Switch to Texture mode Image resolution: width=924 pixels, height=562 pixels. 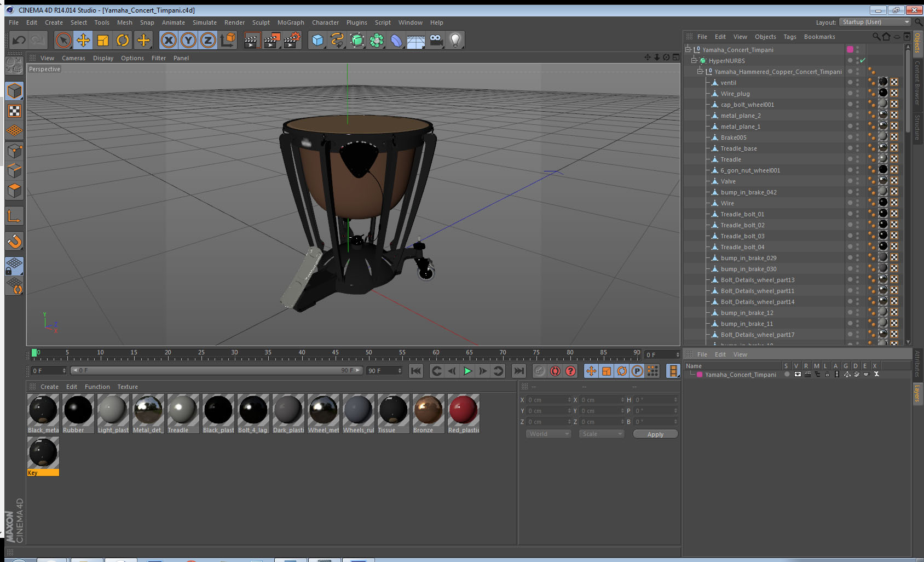(14, 111)
